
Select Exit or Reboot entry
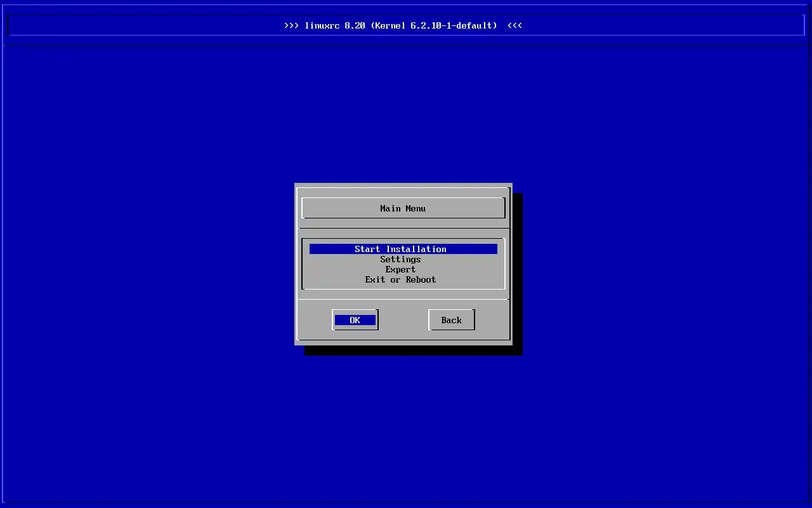point(400,279)
